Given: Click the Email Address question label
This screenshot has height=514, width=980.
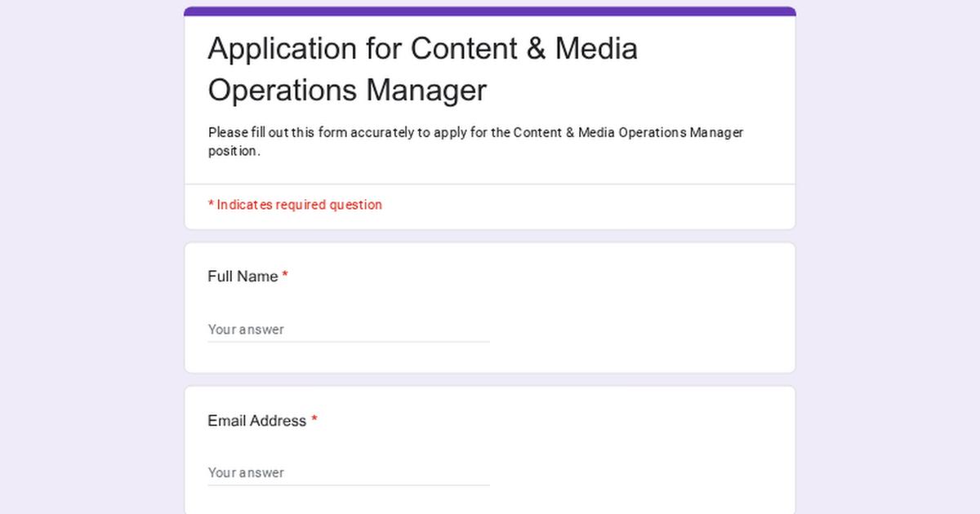Looking at the screenshot, I should tap(256, 421).
